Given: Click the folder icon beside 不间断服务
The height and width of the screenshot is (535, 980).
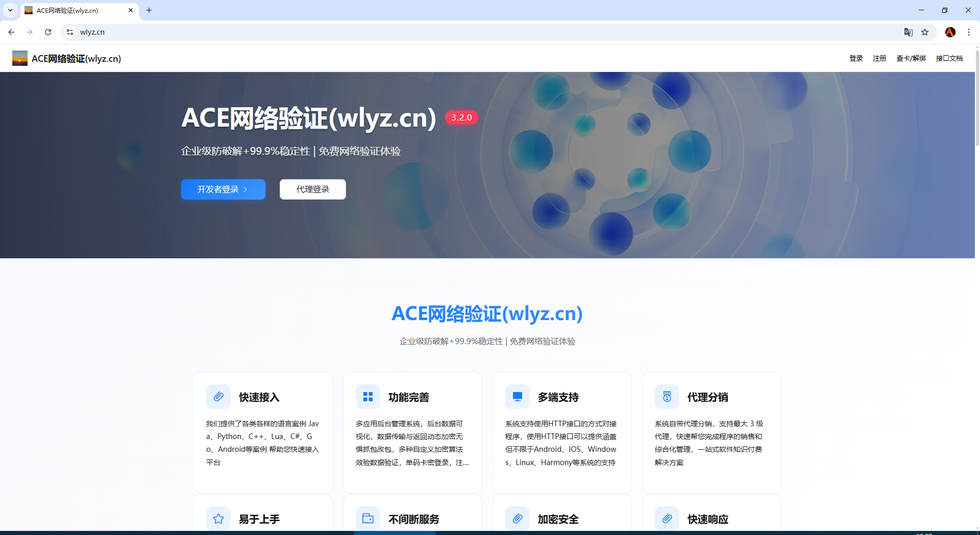Looking at the screenshot, I should click(x=368, y=519).
